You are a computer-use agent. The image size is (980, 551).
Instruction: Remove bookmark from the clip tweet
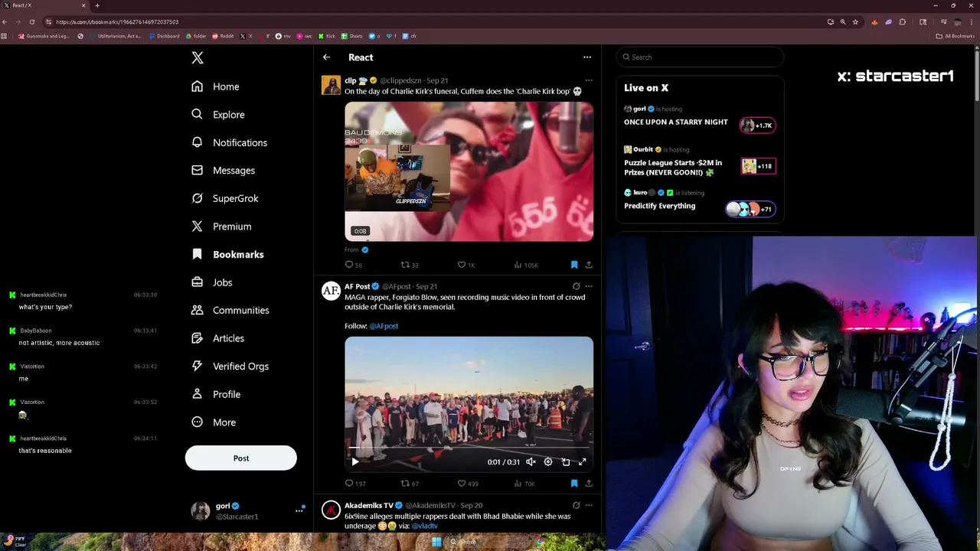click(x=574, y=265)
